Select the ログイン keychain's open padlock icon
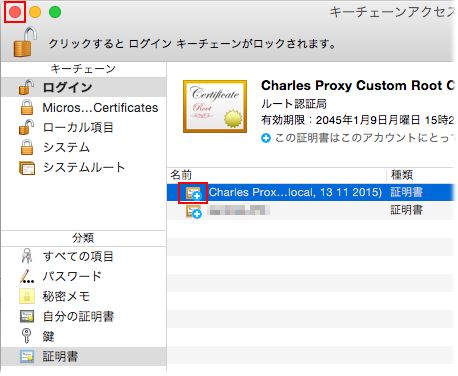Image resolution: width=458 pixels, height=376 pixels. pyautogui.click(x=26, y=87)
